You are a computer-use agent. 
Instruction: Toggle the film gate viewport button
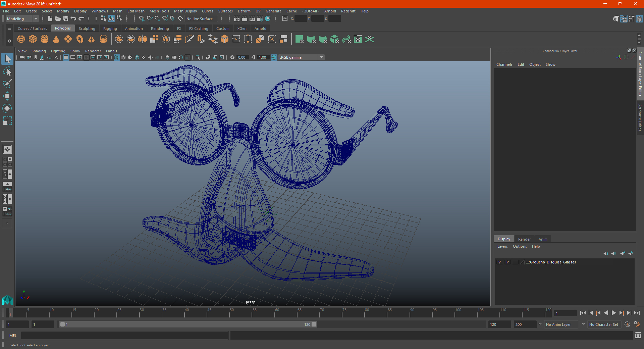(x=73, y=57)
